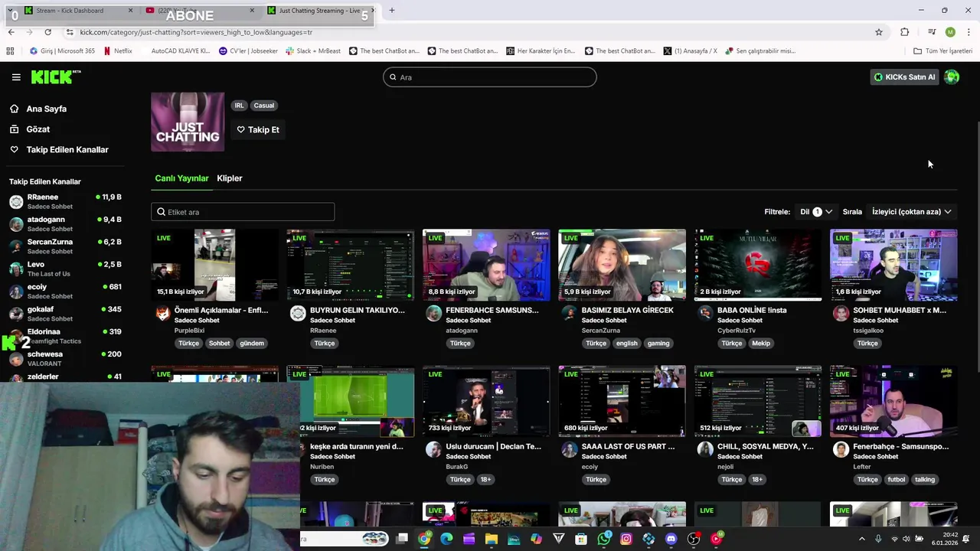Open BurakG stream thumbnail, 733 viewers
Image resolution: width=980 pixels, height=551 pixels.
pyautogui.click(x=486, y=401)
